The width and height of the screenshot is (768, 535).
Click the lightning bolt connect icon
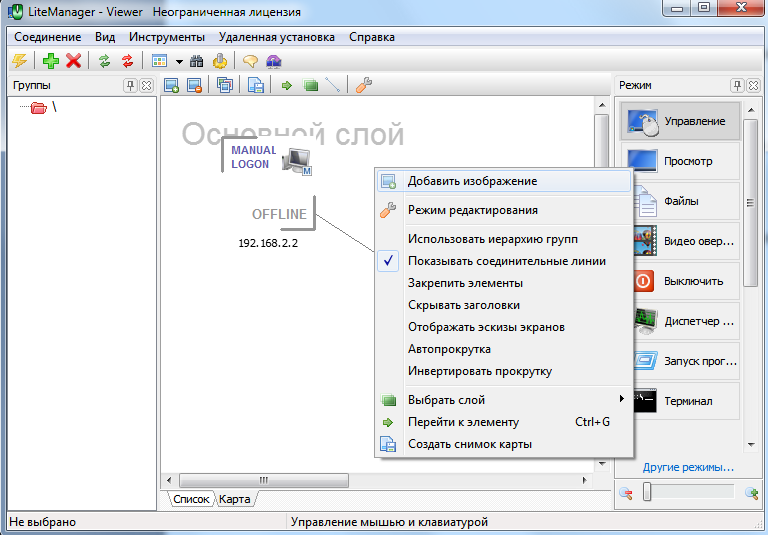click(20, 61)
